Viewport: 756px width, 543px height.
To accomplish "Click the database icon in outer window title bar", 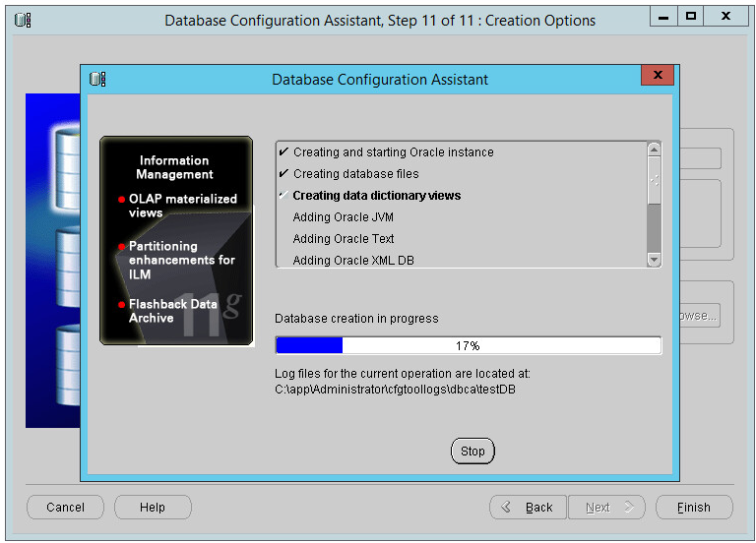I will (x=23, y=21).
